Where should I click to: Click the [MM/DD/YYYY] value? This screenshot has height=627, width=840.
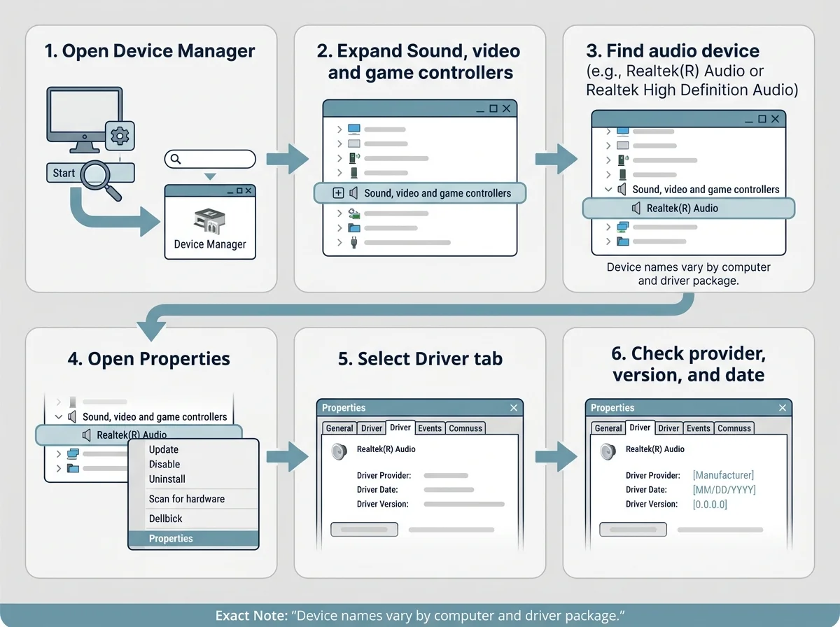point(724,490)
